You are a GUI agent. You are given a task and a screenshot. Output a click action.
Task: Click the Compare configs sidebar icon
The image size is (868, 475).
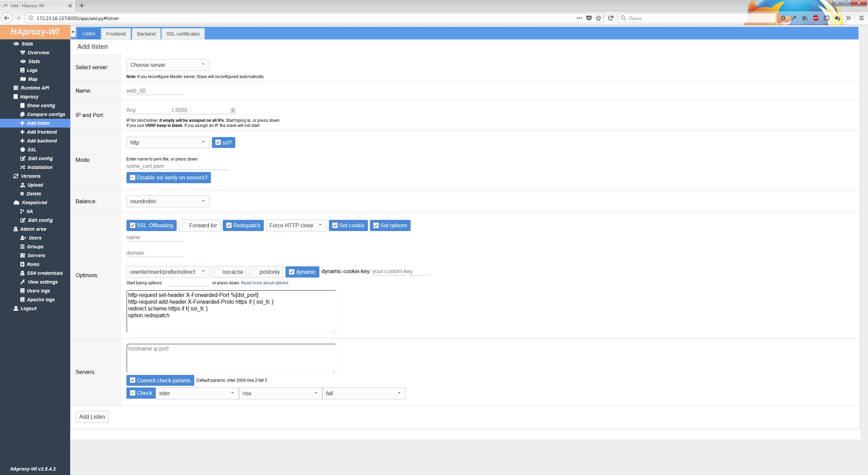pos(22,114)
